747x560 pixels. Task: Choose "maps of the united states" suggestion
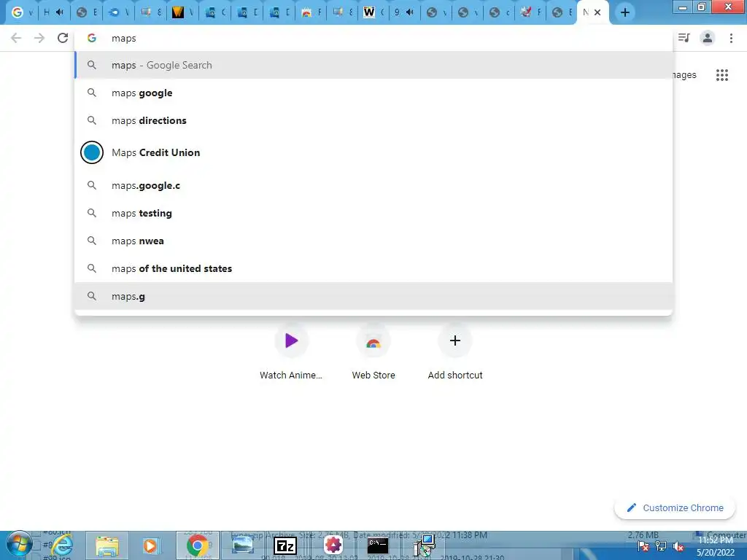373,268
